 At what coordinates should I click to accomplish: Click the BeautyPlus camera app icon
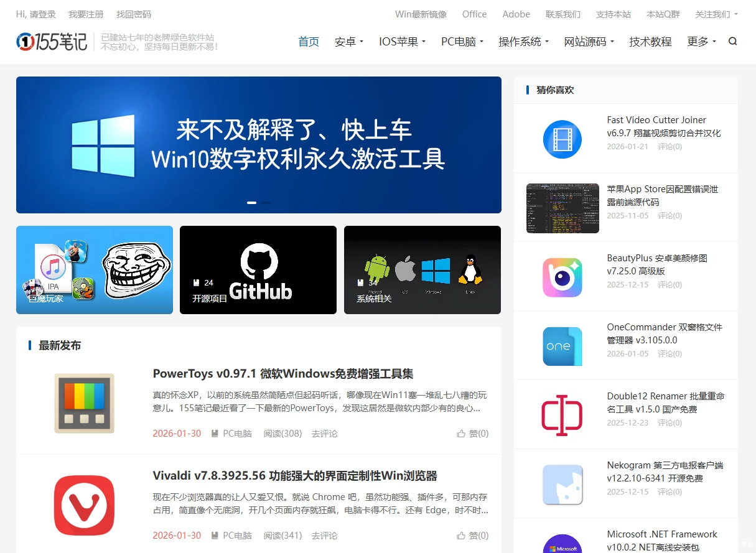coord(562,277)
